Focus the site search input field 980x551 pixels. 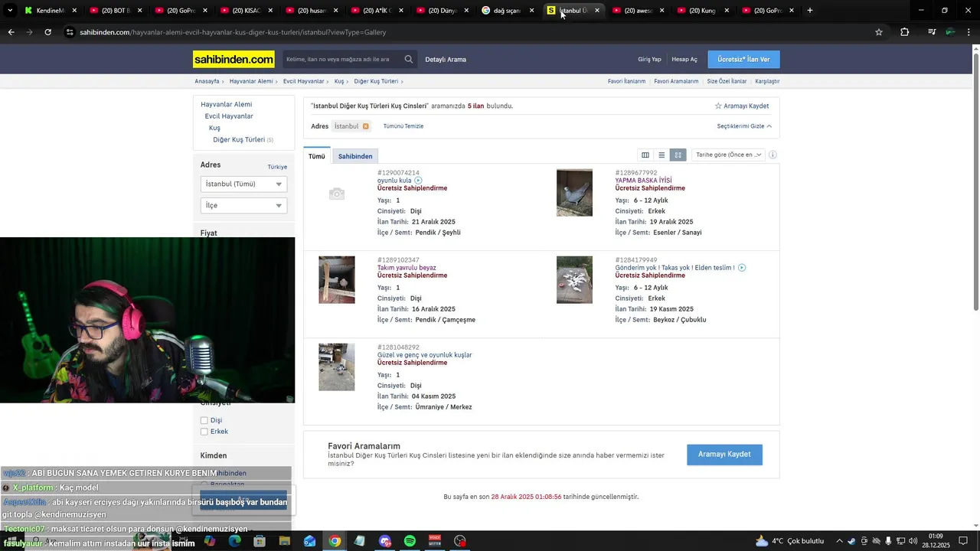click(x=341, y=59)
